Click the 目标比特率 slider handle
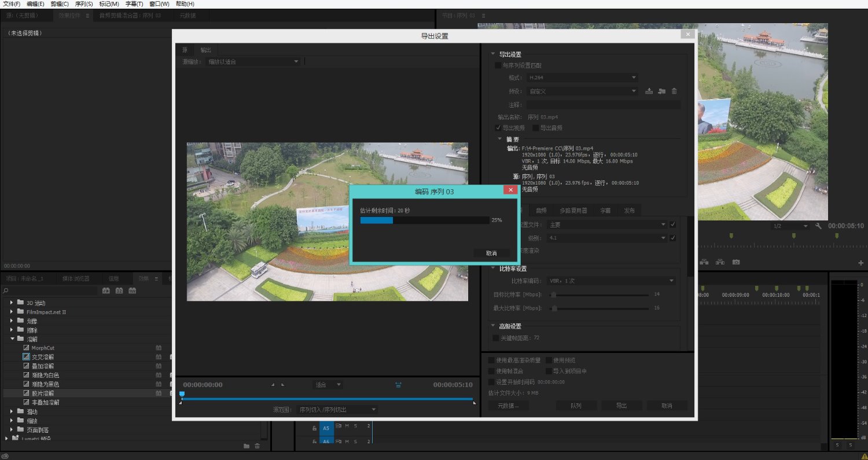Viewport: 868px width, 460px height. pyautogui.click(x=554, y=295)
